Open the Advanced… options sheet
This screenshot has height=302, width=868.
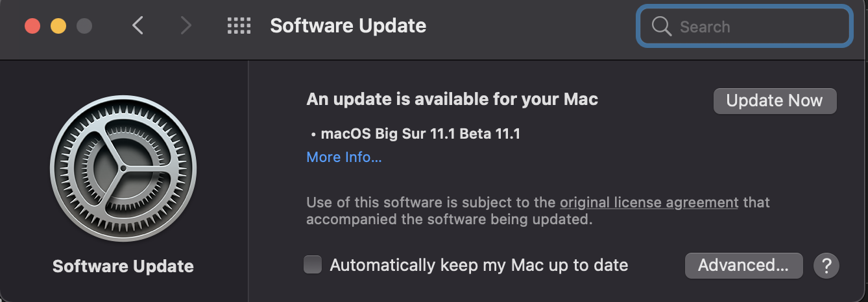click(x=743, y=265)
